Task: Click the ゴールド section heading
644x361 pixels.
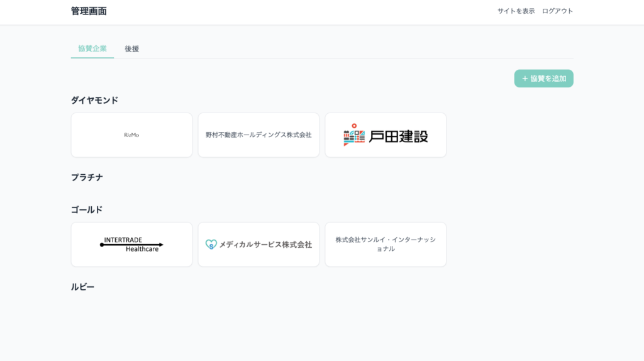Action: coord(86,209)
